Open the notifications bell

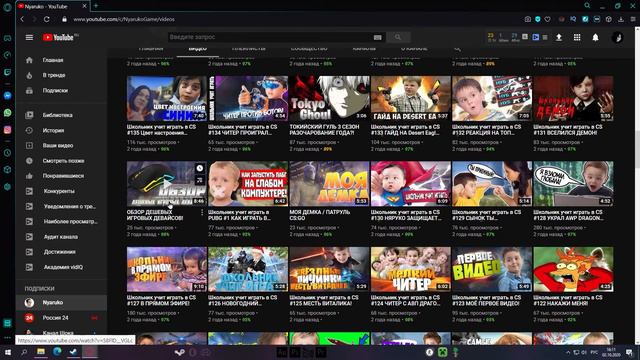point(596,38)
